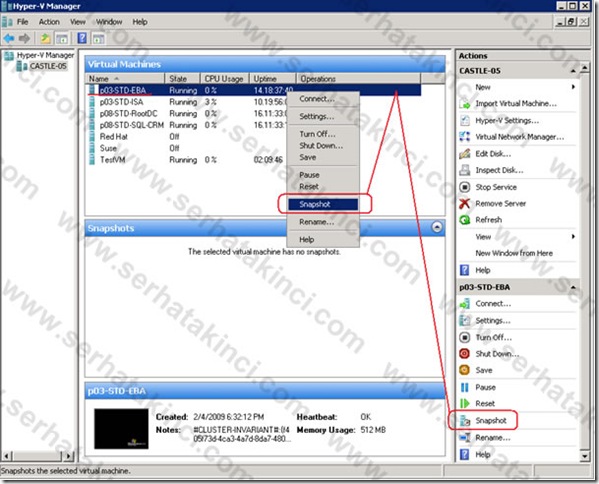Click the Refresh icon in Actions
Screen dimensions: 599x484
pos(465,220)
